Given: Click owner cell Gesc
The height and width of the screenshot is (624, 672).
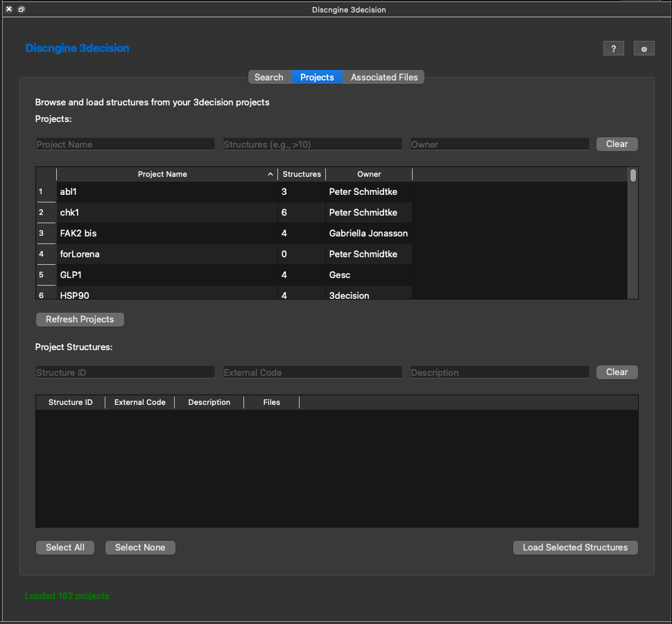Looking at the screenshot, I should pyautogui.click(x=368, y=275).
